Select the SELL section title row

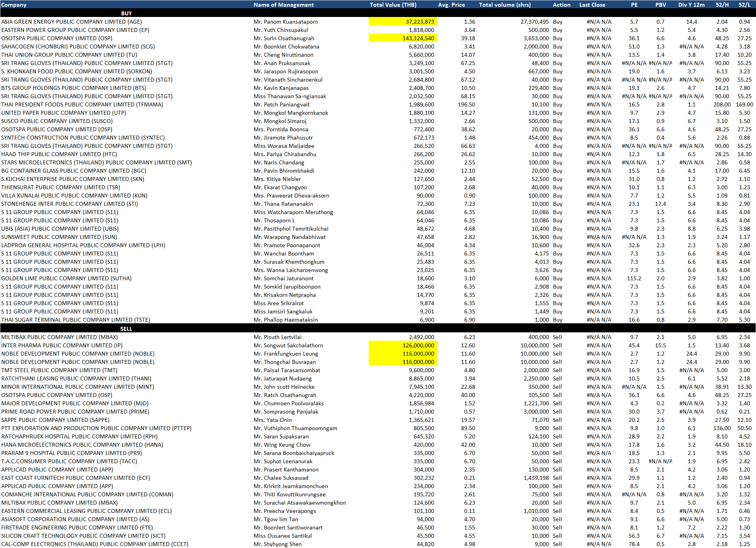pos(126,328)
